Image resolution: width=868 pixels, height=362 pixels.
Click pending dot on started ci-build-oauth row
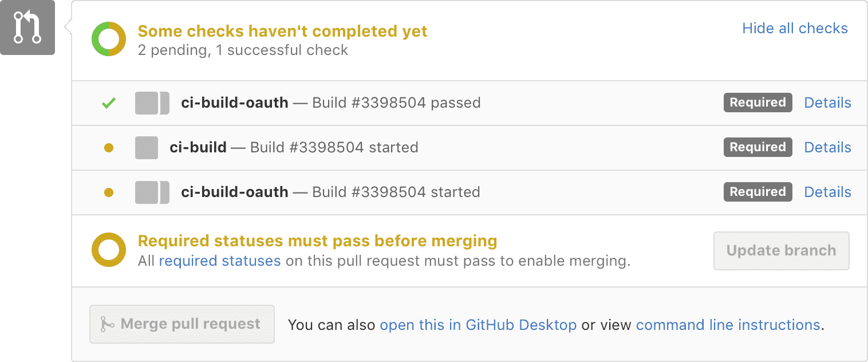[x=109, y=192]
